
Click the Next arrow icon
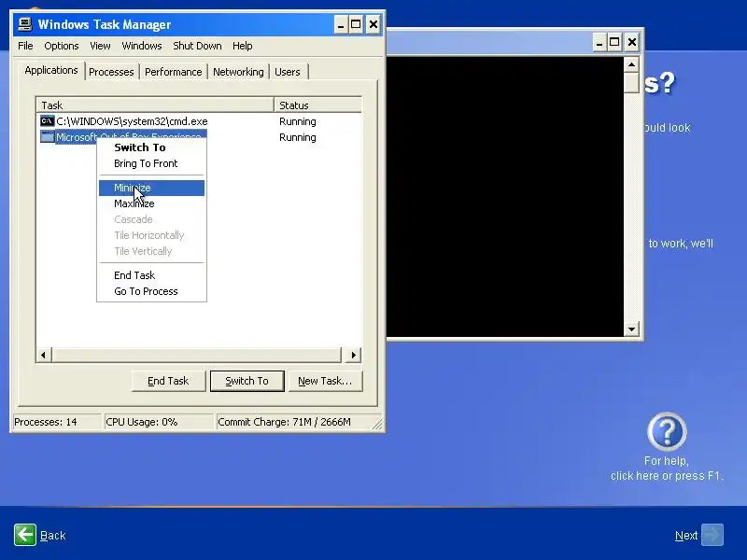tap(712, 535)
